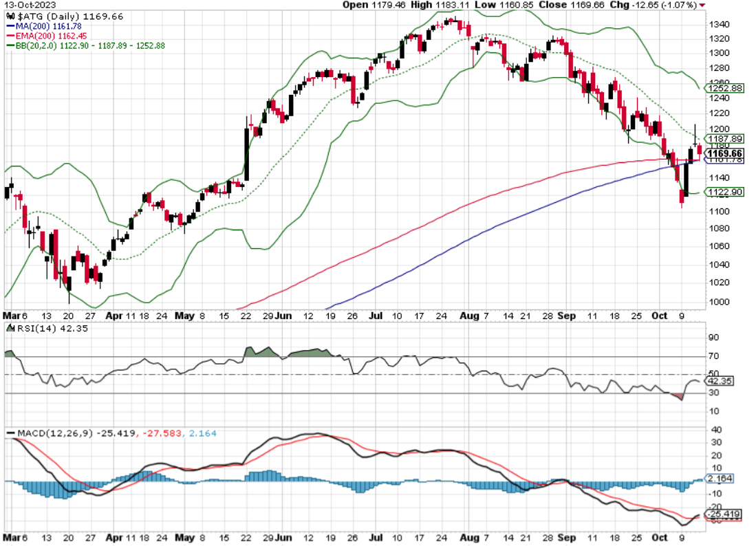
Task: Click the RSI(14) 42.35 panel label
Action: 52,328
